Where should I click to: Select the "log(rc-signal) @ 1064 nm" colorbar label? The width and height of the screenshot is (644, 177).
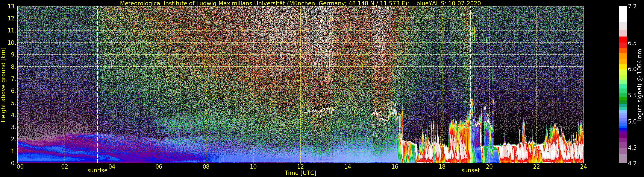(640, 85)
